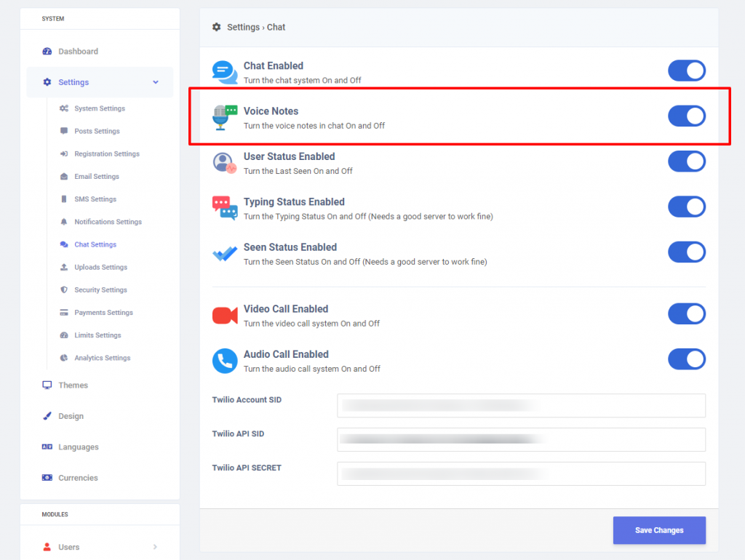The height and width of the screenshot is (560, 745).
Task: Click the Twilio API SECRET field
Action: click(521, 473)
